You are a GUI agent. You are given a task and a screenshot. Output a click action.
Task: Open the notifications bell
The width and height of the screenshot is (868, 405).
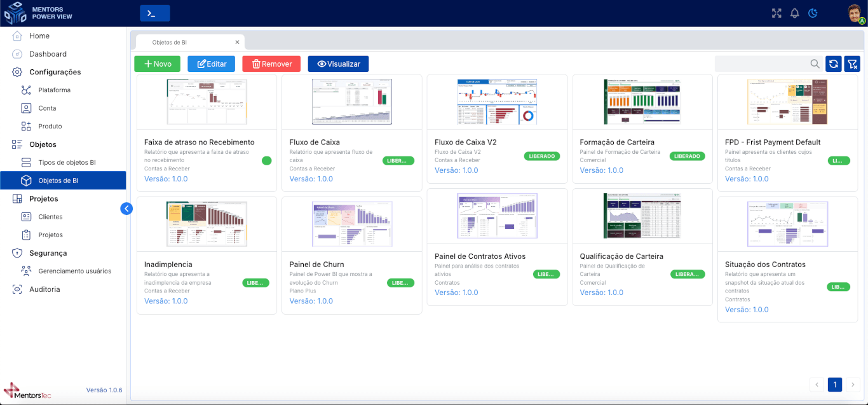coord(794,13)
